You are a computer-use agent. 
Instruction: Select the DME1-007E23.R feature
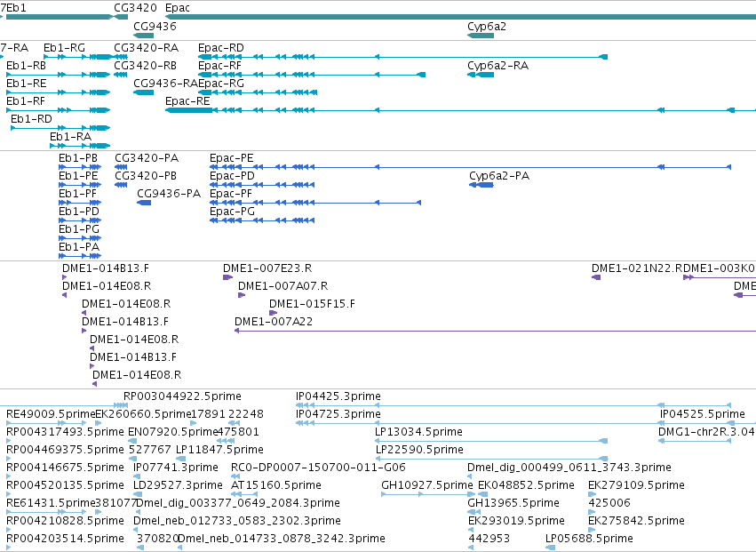(267, 268)
